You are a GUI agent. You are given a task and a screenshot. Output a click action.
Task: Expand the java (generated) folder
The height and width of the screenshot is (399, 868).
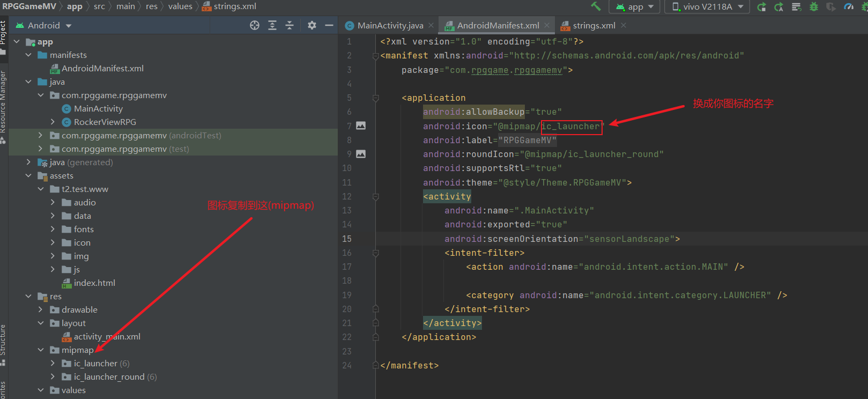28,162
